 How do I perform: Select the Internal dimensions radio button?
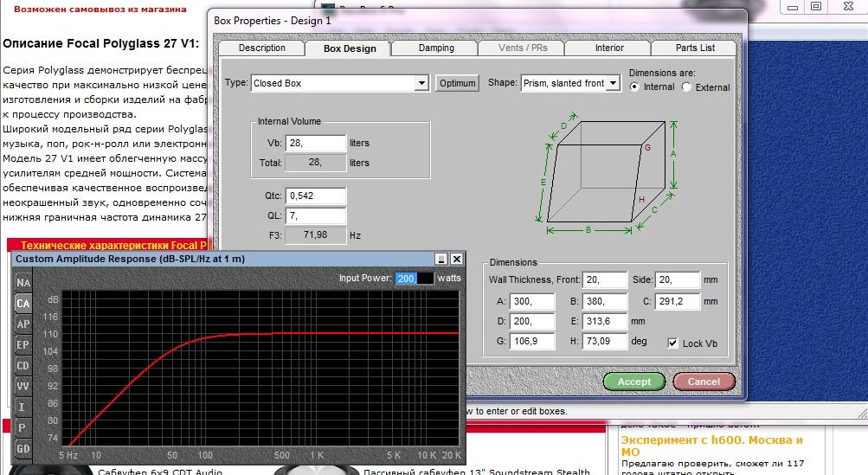tap(635, 87)
